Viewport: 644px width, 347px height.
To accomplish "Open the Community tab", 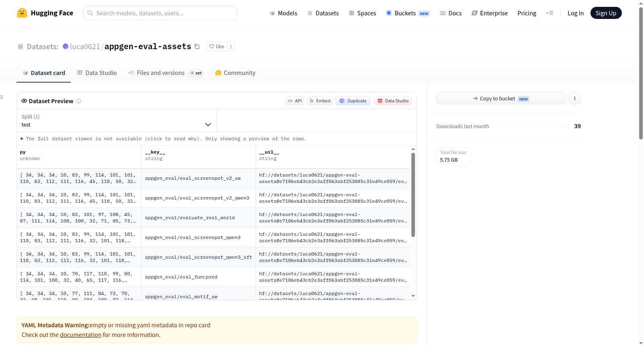I will pyautogui.click(x=235, y=73).
